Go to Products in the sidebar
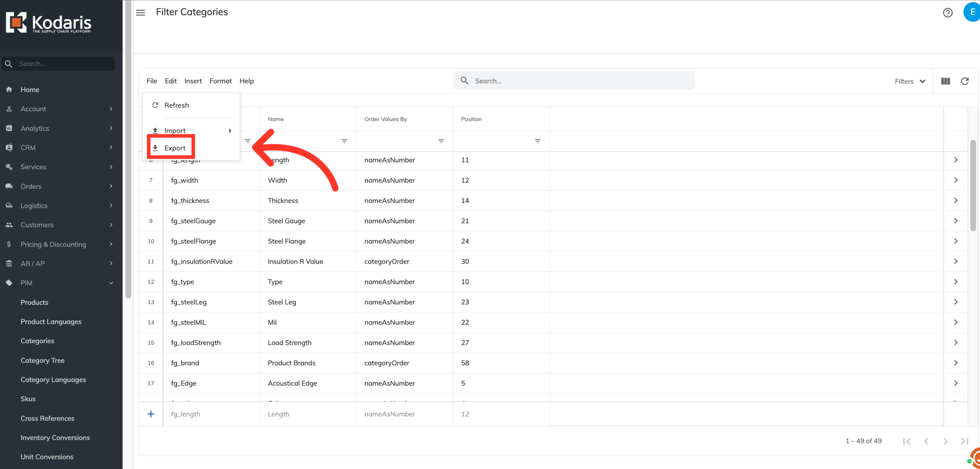 click(34, 303)
